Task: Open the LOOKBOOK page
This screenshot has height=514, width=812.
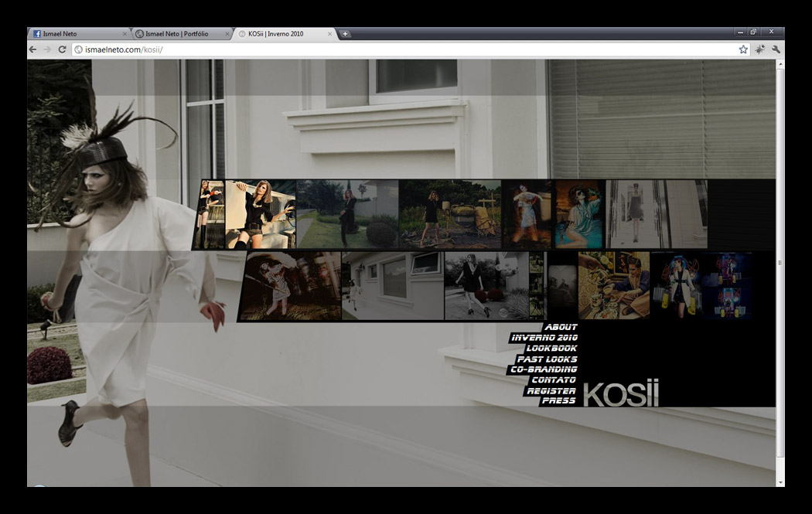Action: 551,349
